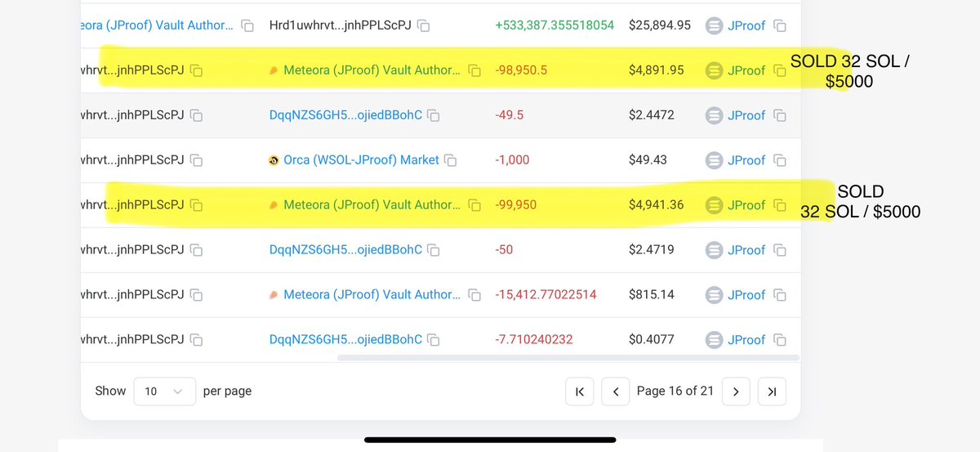Go to the previous page
Screen dimensions: 980x452
point(617,392)
